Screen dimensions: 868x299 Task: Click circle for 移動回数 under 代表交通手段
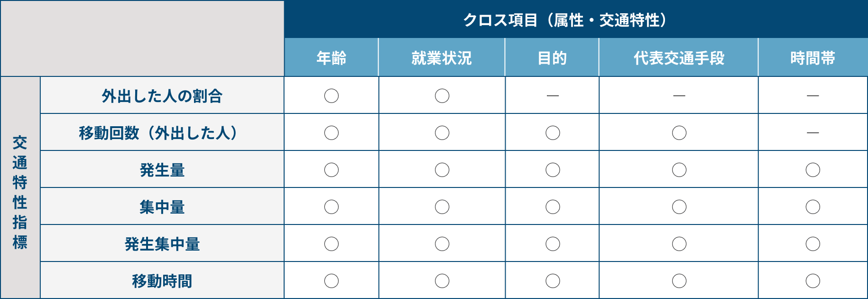coord(679,133)
